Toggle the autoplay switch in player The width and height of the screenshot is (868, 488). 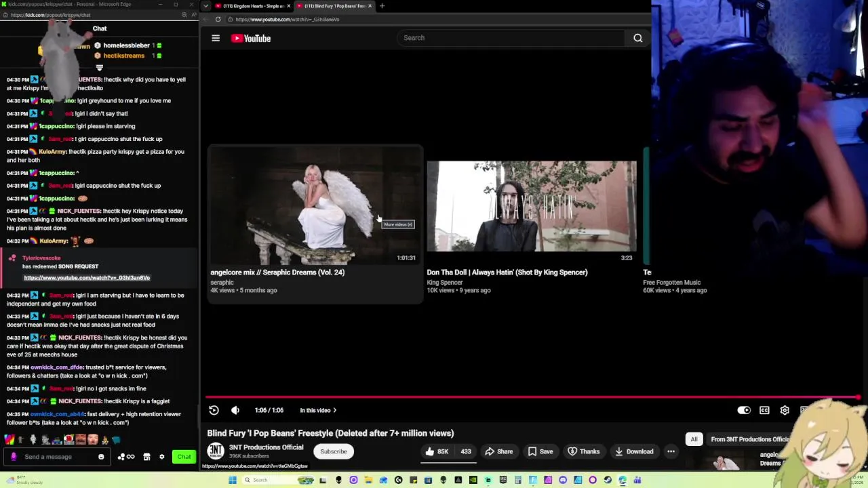click(744, 410)
